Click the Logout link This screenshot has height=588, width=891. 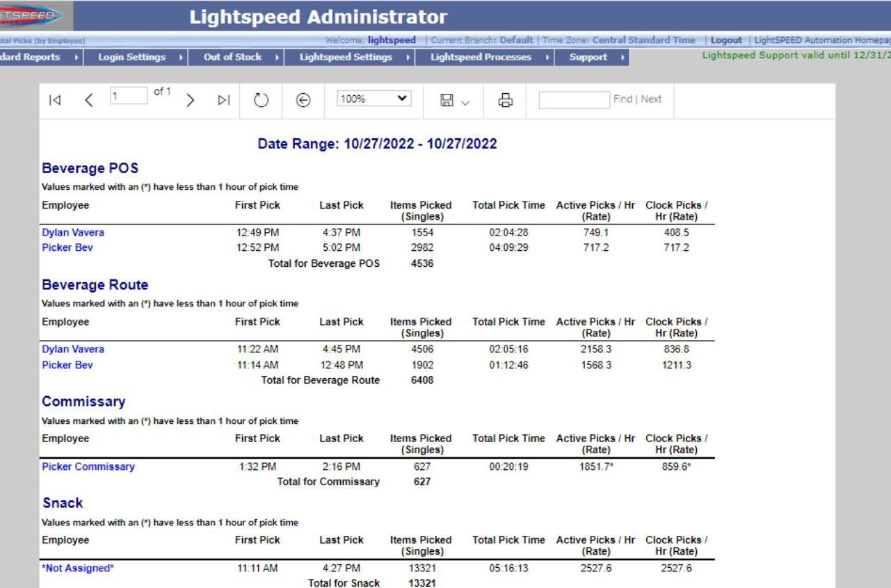pyautogui.click(x=726, y=40)
